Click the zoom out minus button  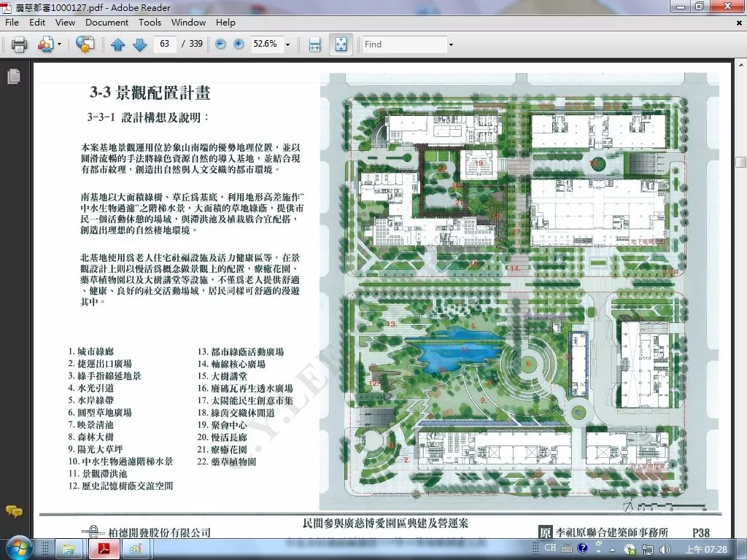coord(220,44)
